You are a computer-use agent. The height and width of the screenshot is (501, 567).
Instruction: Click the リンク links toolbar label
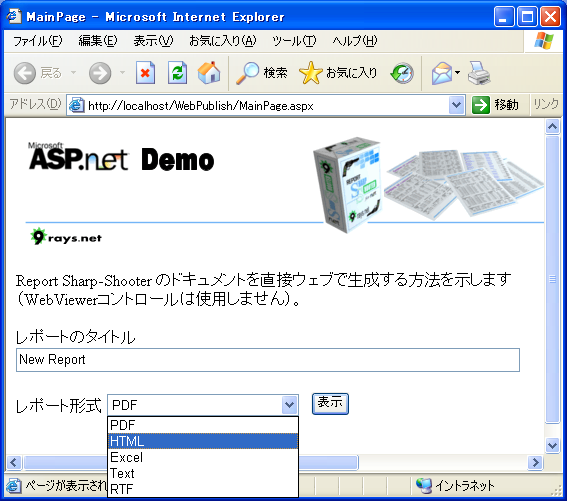546,105
